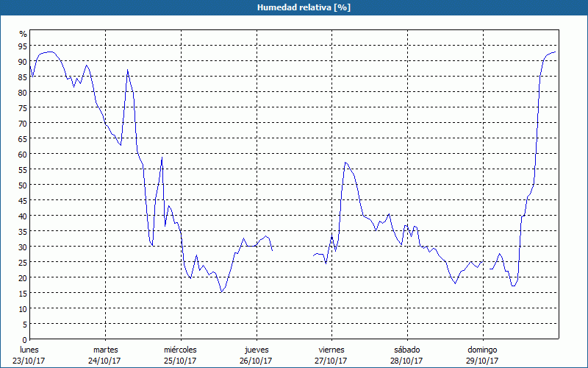Select the 'miércoles' day label
The width and height of the screenshot is (588, 368).
pos(180,350)
